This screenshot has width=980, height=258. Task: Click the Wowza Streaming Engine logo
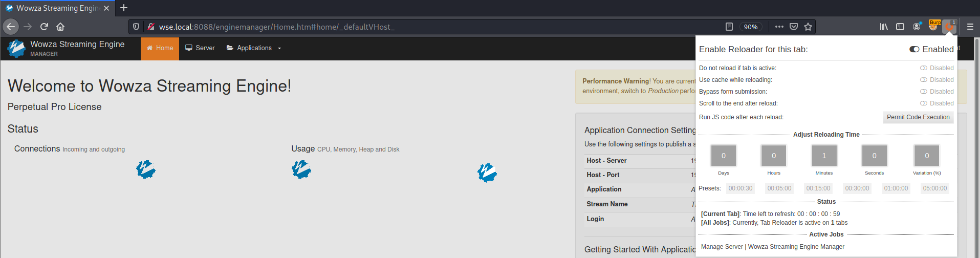click(16, 48)
